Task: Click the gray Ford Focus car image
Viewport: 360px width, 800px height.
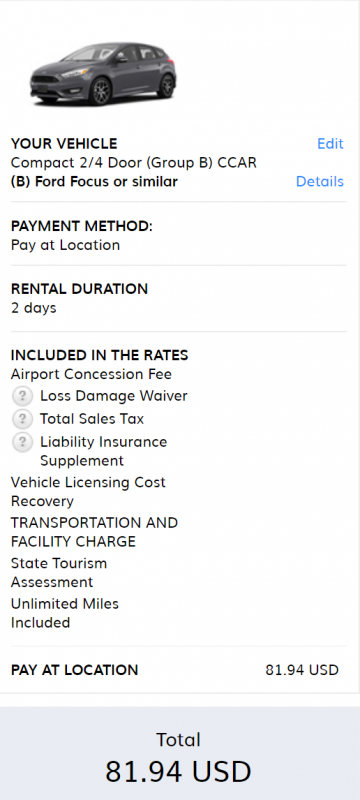Action: coord(104,74)
